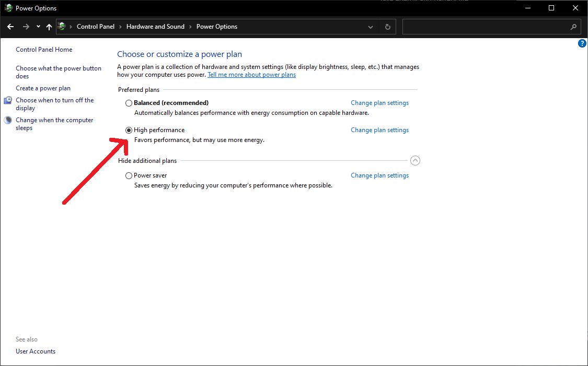Screen dimensions: 588x366
Task: Click the Control Panel icon in address bar
Action: pyautogui.click(x=62, y=27)
